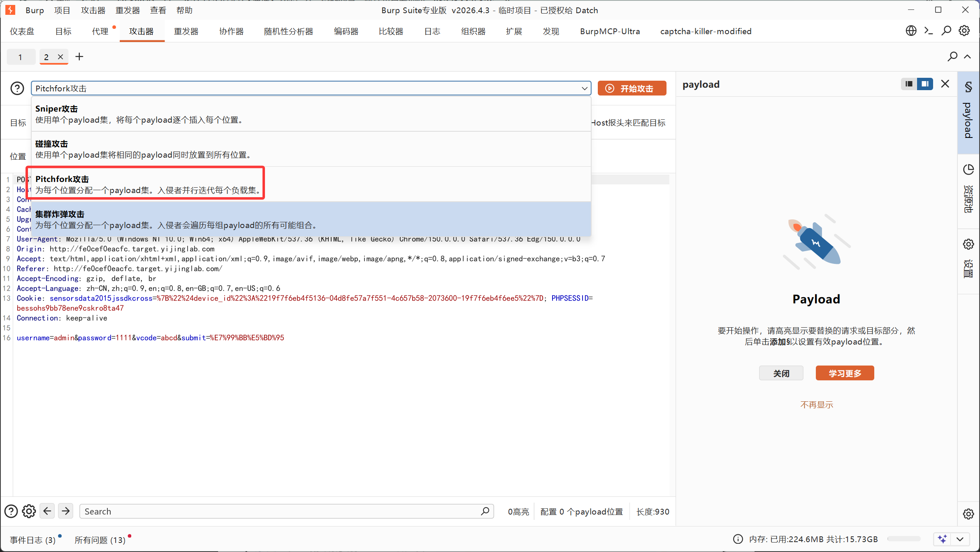Go to next search match arrow

(x=66, y=511)
